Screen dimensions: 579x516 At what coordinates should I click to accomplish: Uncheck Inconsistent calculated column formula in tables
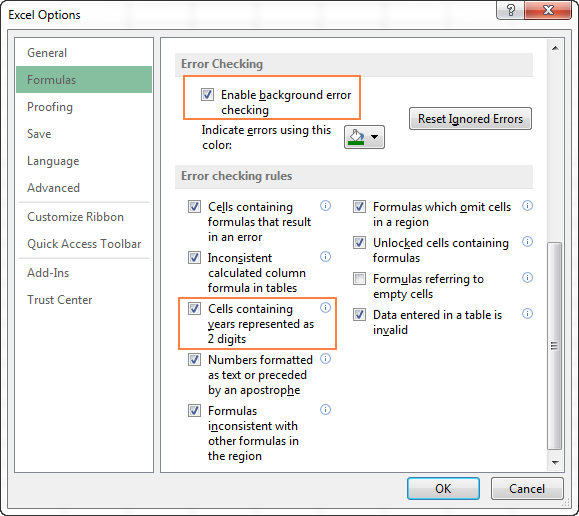click(x=194, y=257)
